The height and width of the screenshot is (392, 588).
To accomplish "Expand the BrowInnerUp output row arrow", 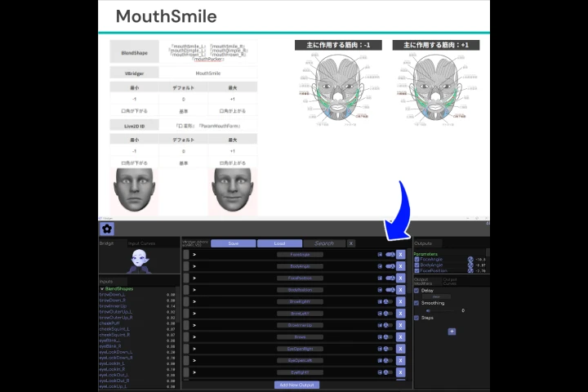I will 194,325.
